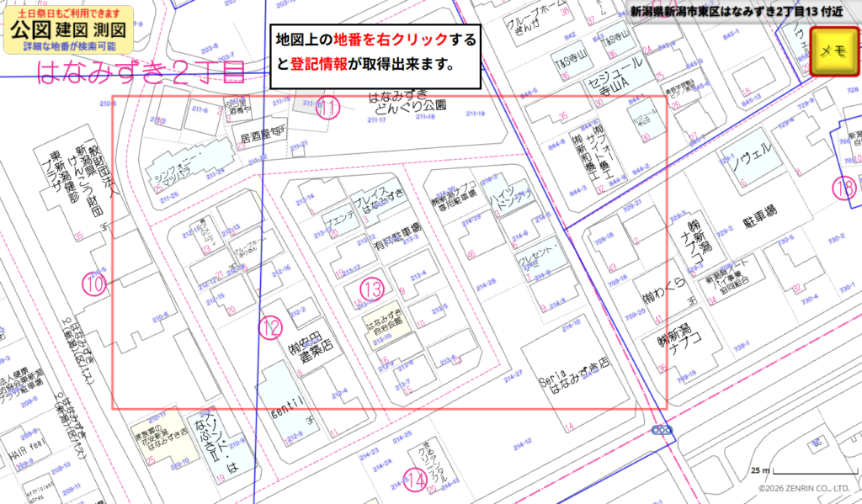Screen dimensions: 862x504
Task: Open the 公図 建図 測図 banner
Action: click(x=68, y=30)
